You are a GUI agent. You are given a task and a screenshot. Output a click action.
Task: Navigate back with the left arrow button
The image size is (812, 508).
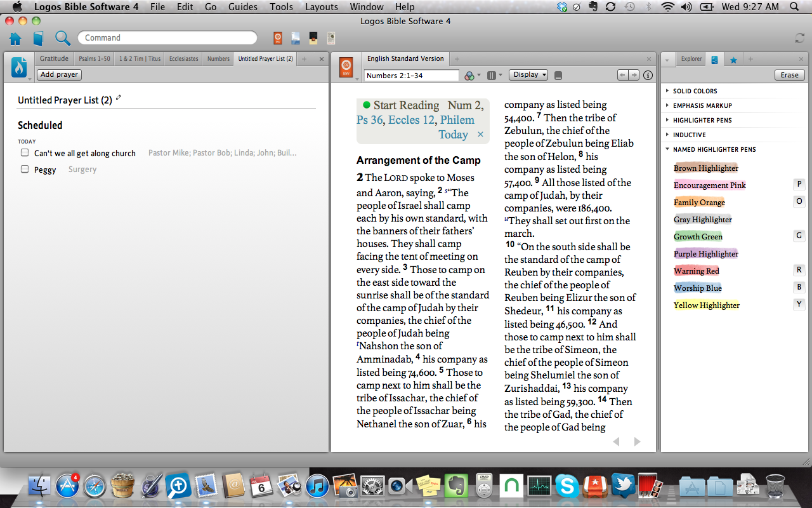[623, 75]
